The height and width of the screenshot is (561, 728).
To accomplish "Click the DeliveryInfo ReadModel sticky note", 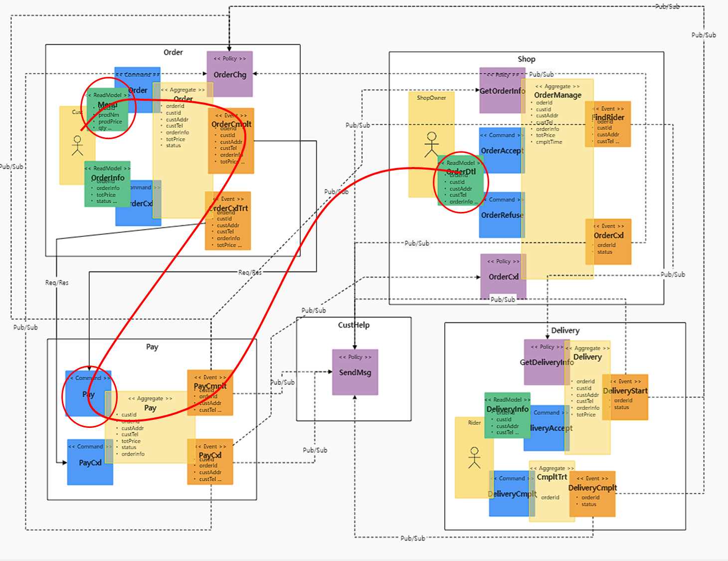I will tap(507, 415).
